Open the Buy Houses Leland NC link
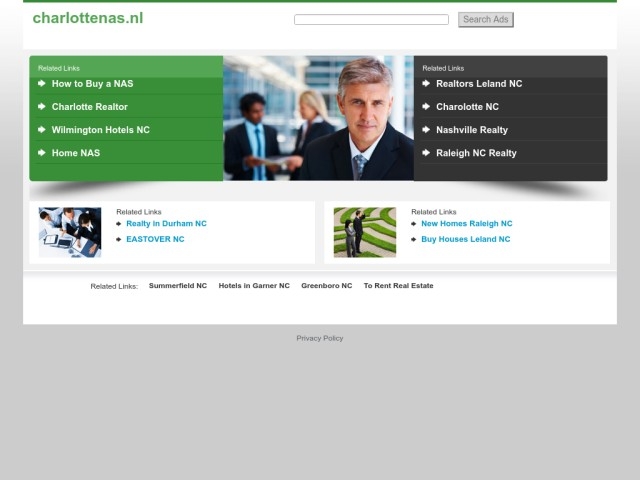 click(x=465, y=239)
